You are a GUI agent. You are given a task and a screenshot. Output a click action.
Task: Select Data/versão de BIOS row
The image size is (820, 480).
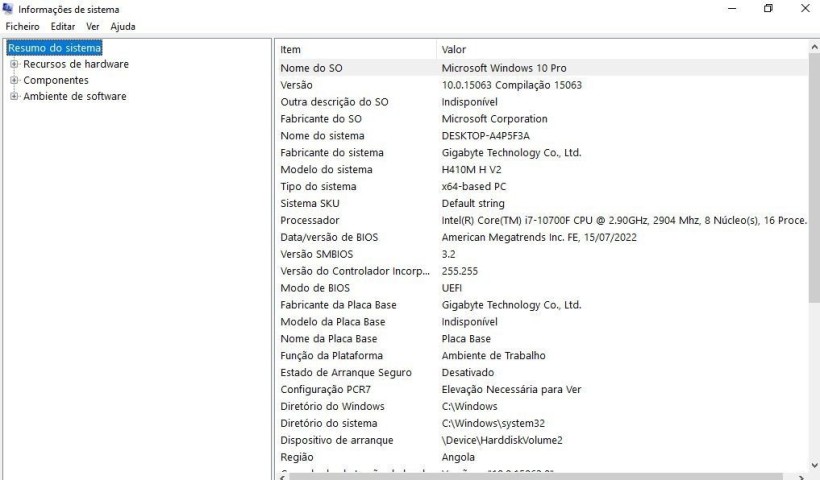542,237
